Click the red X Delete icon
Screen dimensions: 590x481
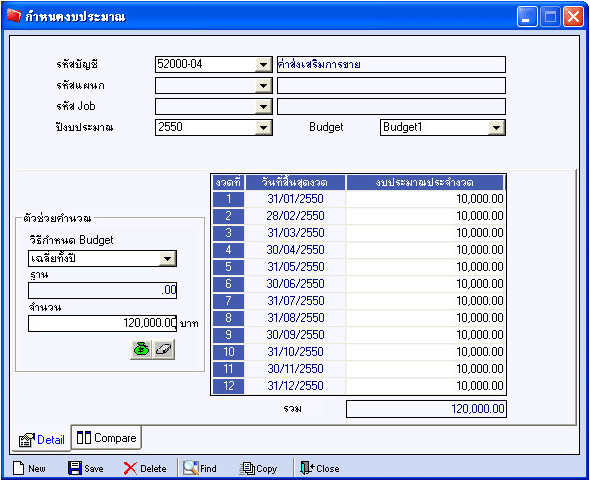130,469
